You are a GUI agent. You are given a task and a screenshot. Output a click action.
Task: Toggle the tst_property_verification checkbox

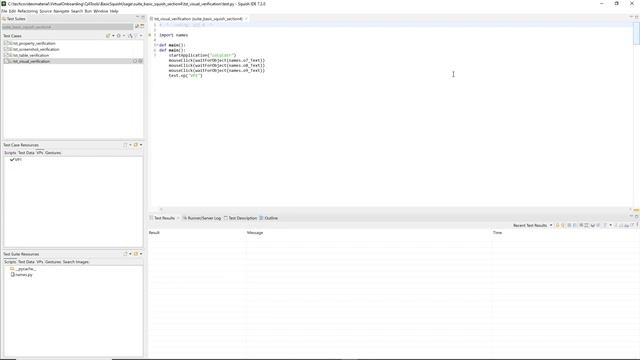[6, 43]
